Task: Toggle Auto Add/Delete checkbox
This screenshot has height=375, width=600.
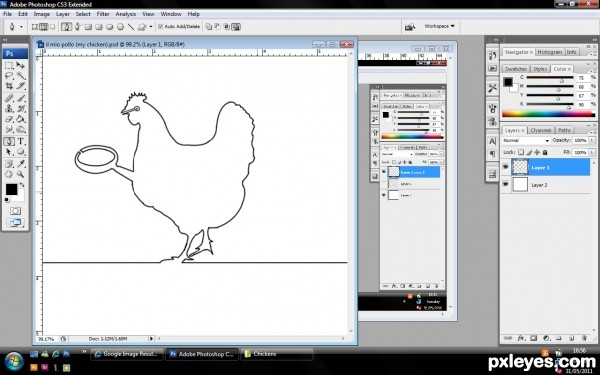Action: click(161, 26)
